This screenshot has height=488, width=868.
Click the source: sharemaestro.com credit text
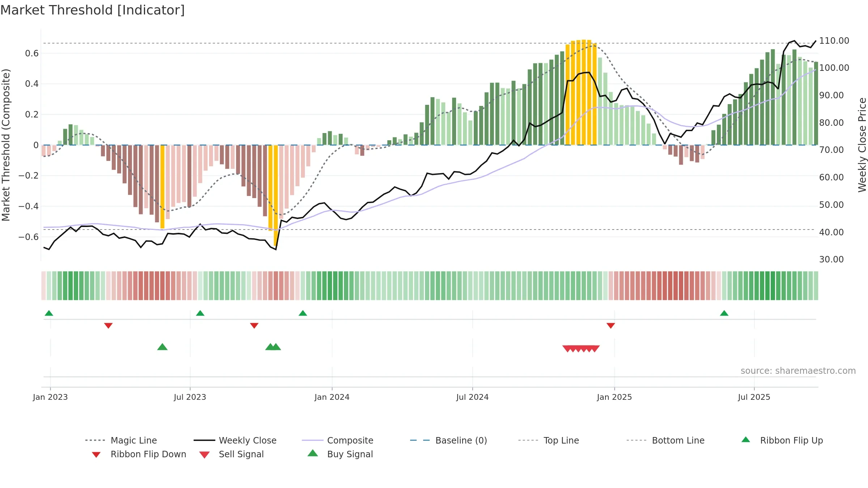pyautogui.click(x=798, y=371)
